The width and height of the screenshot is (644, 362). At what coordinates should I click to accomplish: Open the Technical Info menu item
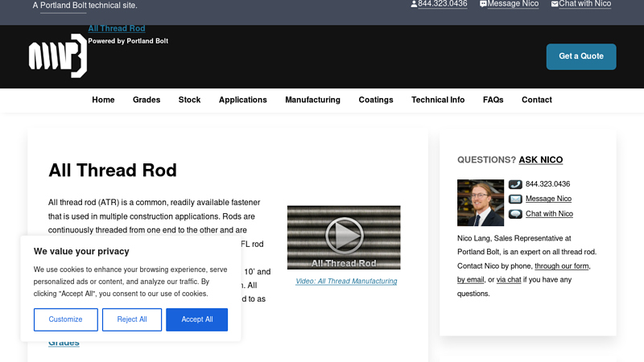tap(438, 100)
